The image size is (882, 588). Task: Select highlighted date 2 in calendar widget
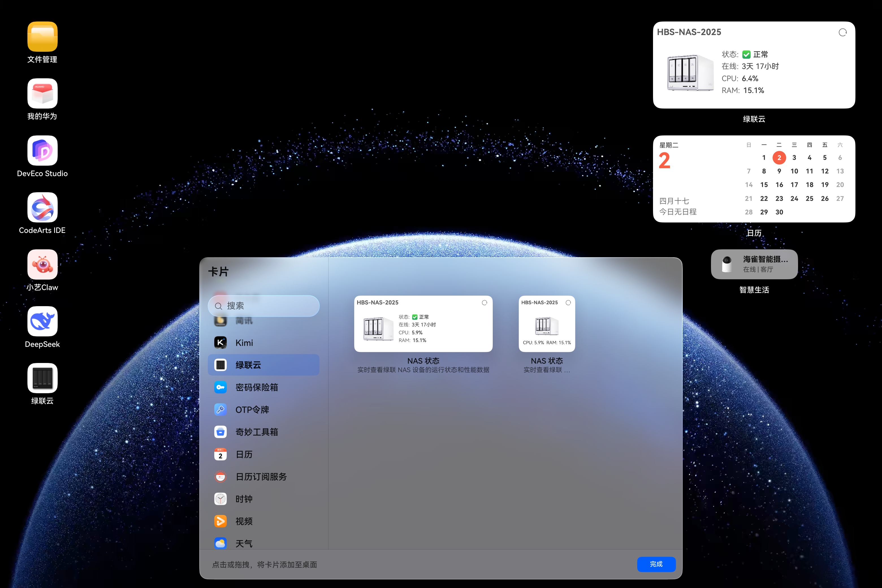click(779, 157)
